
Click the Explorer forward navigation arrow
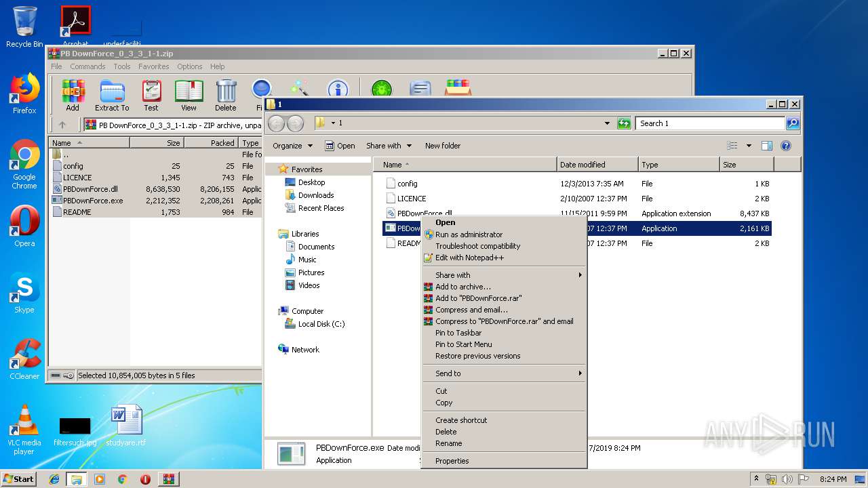click(x=295, y=123)
